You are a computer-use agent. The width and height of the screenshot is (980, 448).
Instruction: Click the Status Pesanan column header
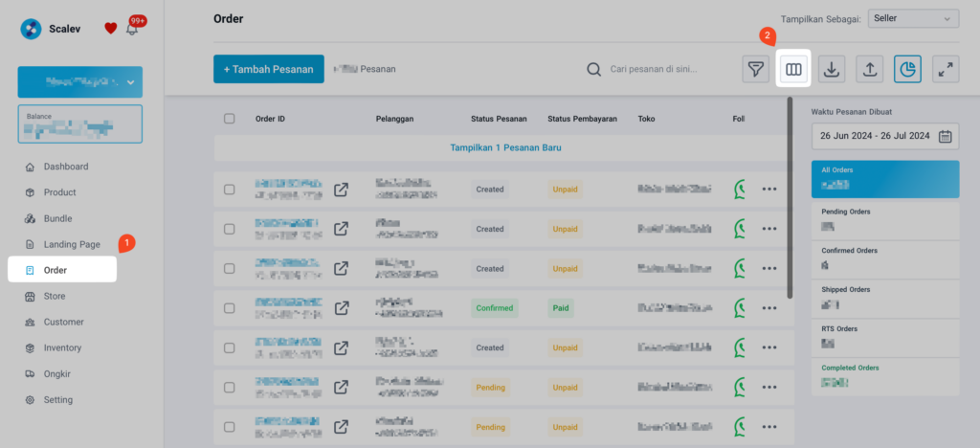tap(499, 119)
